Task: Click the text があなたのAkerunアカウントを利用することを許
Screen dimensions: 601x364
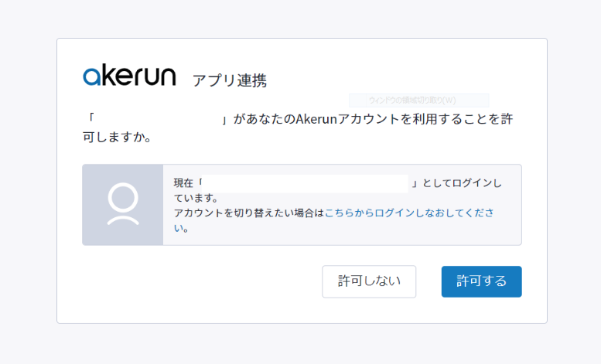Action: 374,119
